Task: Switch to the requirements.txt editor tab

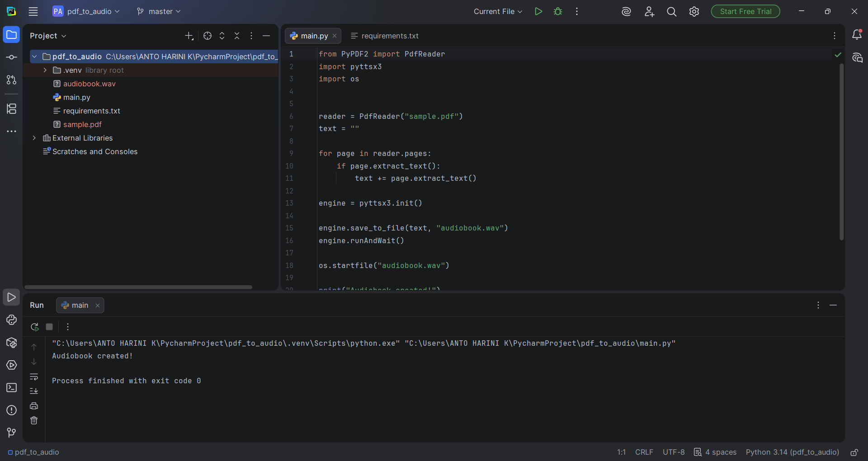Action: click(390, 36)
